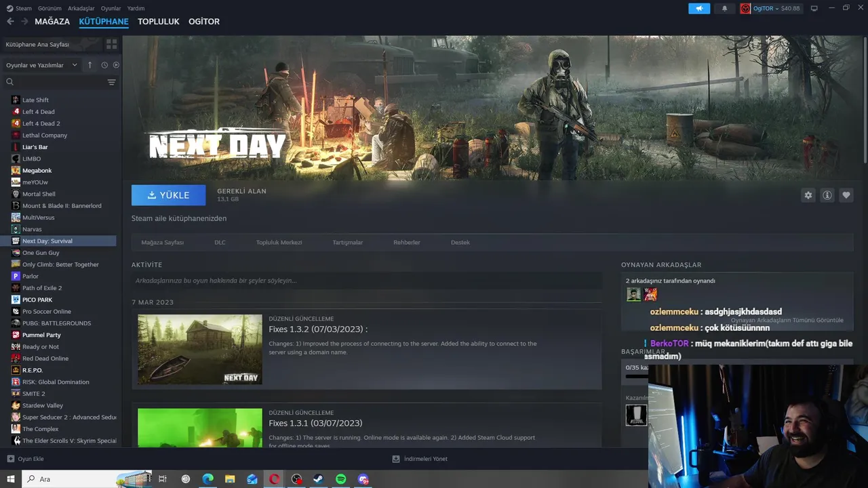Viewport: 868px width, 488px height.
Task: Open the Opera GX taskbar icon
Action: (x=274, y=479)
